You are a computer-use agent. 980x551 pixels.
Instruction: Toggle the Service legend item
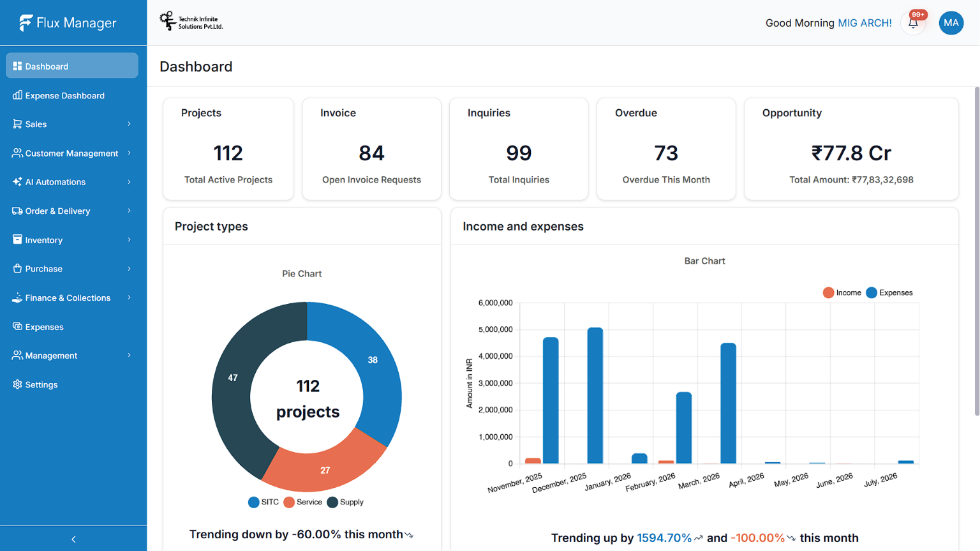click(303, 502)
